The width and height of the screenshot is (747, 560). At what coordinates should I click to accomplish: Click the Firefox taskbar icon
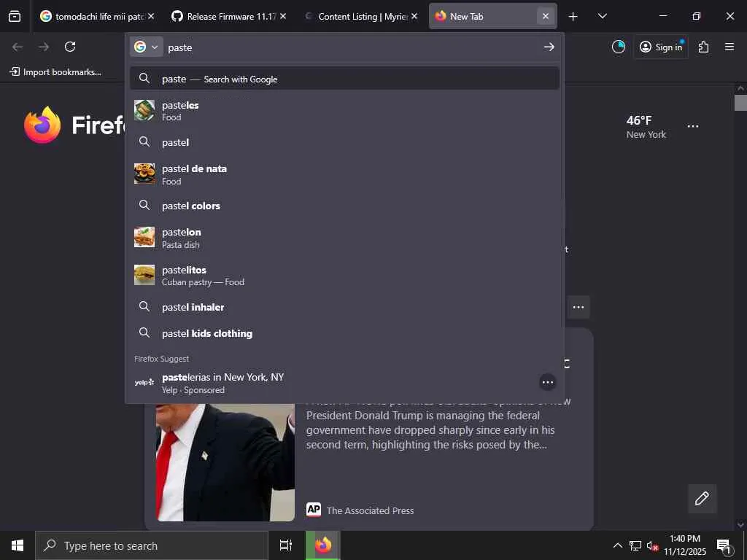(x=323, y=545)
